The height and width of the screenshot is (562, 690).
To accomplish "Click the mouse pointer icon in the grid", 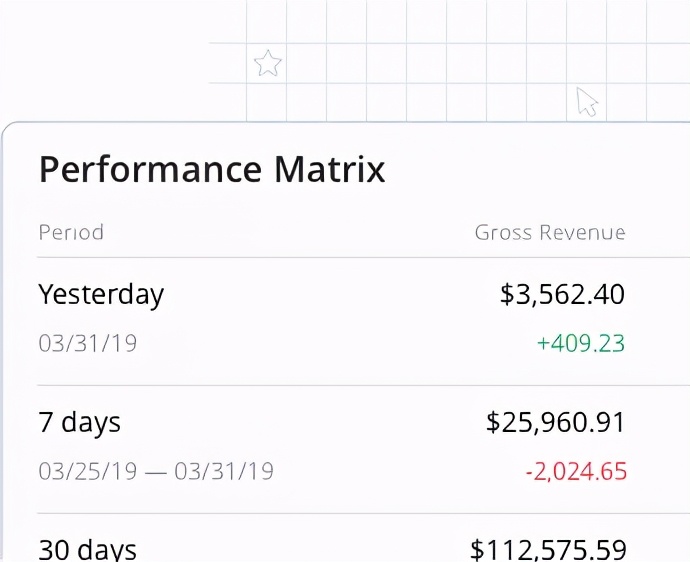I will pyautogui.click(x=587, y=101).
